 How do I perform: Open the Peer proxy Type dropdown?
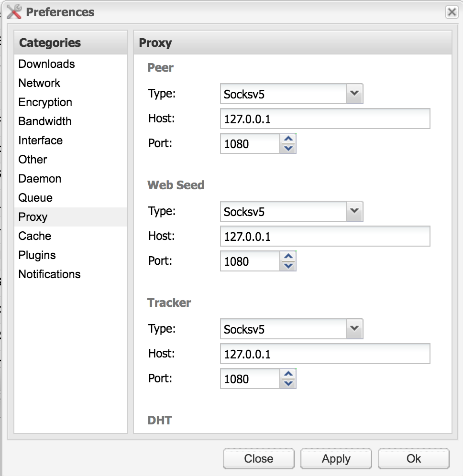pos(354,94)
